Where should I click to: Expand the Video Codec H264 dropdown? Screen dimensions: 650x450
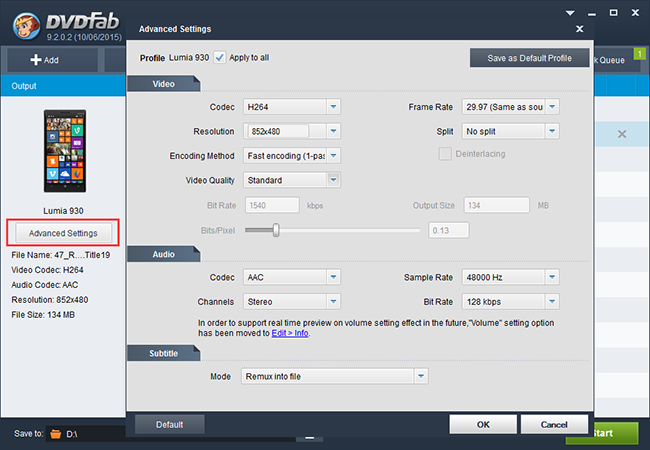coord(333,107)
